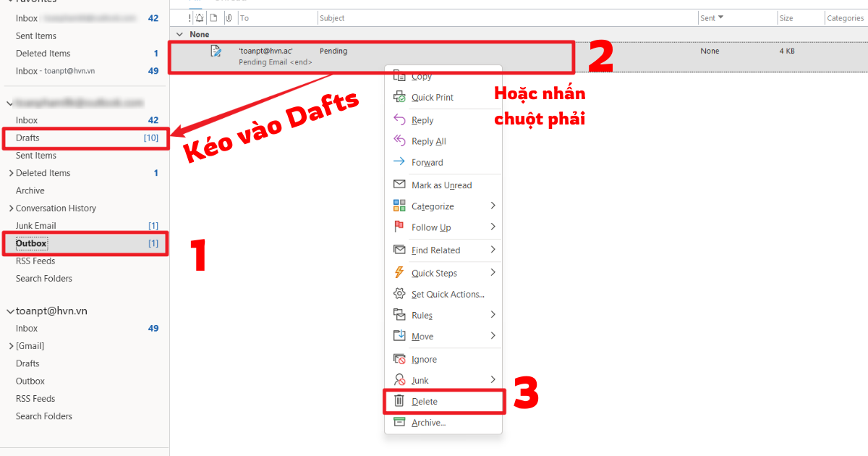Click the red Follow Up flag icon
Viewport: 868px width, 456px height.
(x=399, y=227)
